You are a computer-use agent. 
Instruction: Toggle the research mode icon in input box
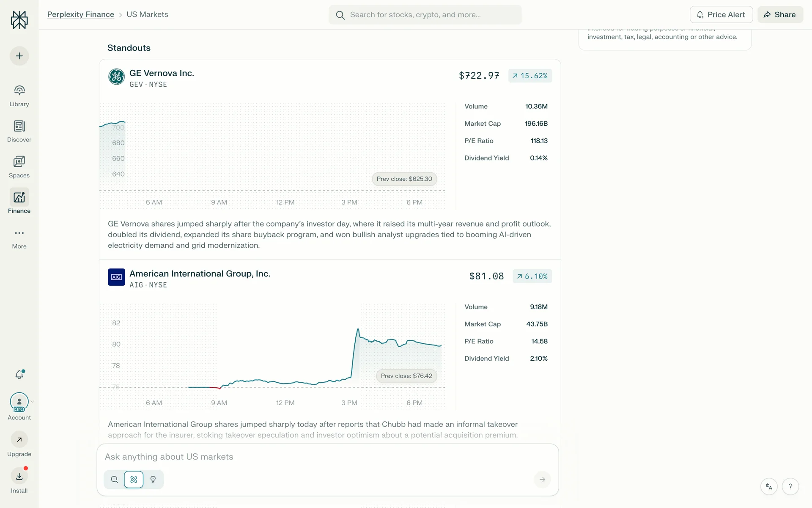tap(134, 480)
